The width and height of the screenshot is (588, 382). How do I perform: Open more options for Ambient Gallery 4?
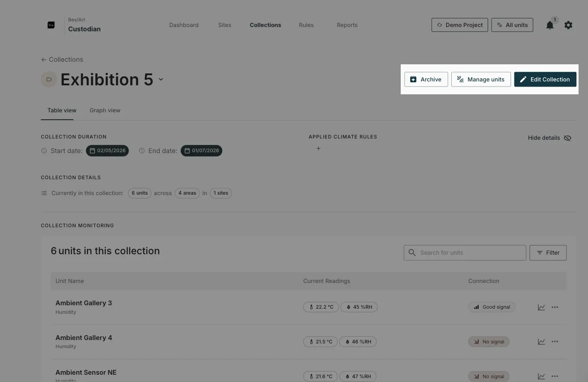(x=555, y=342)
